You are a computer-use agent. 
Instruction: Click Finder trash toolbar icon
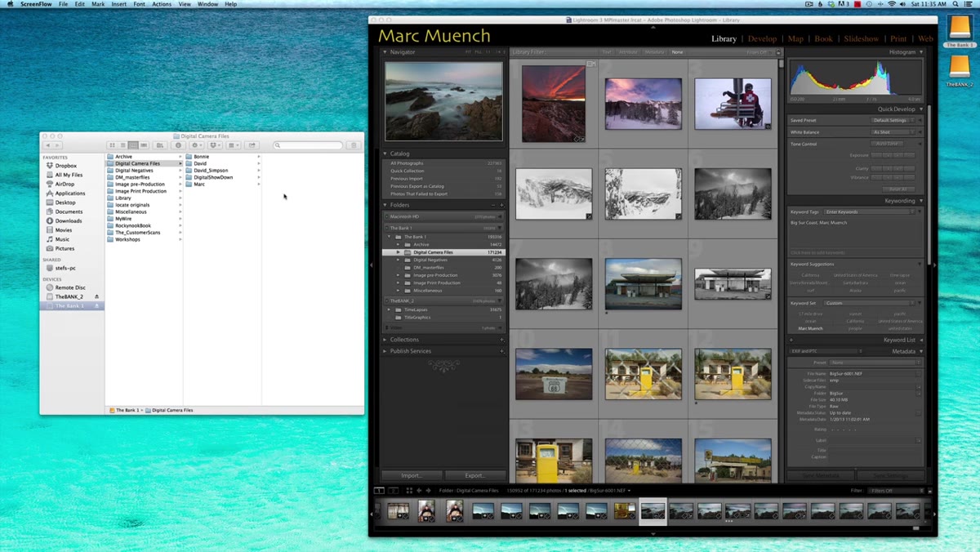[x=354, y=145]
